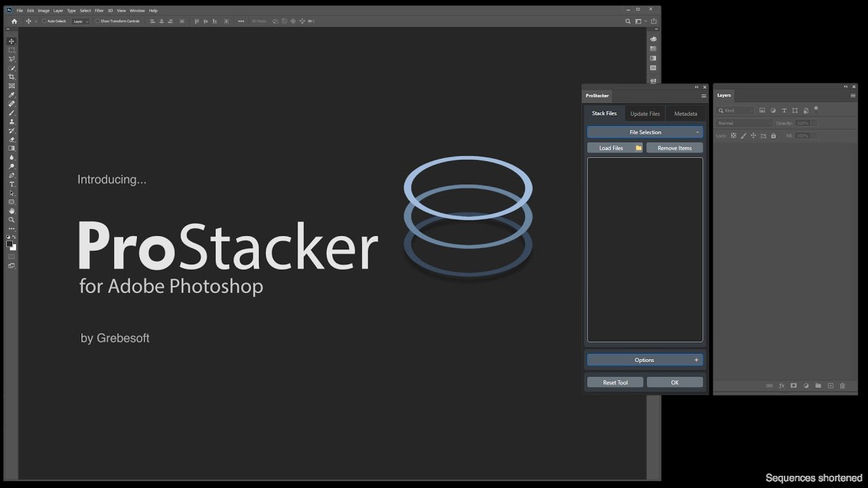This screenshot has height=488, width=868.
Task: Create new fill or adjustment layer
Action: click(x=806, y=386)
